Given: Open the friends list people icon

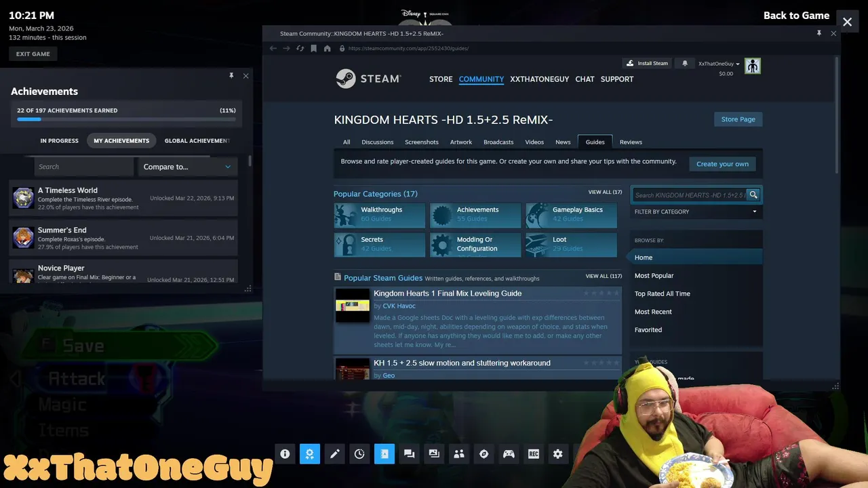Looking at the screenshot, I should point(459,454).
